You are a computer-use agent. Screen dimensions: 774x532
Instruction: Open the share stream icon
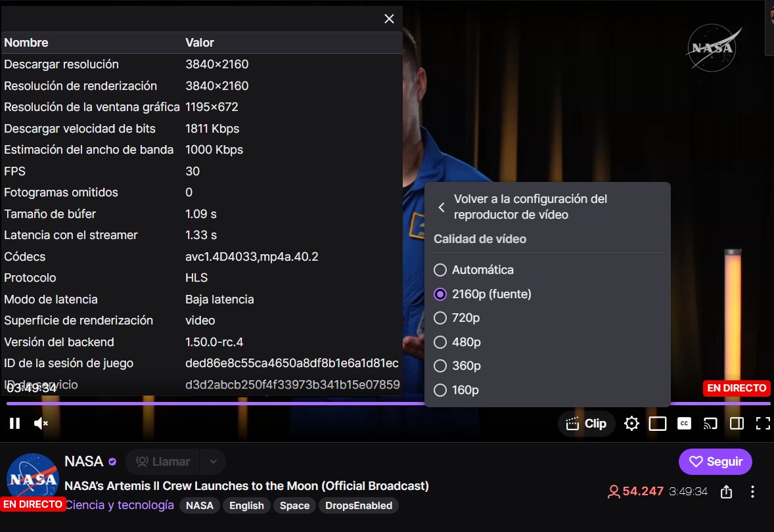point(726,491)
